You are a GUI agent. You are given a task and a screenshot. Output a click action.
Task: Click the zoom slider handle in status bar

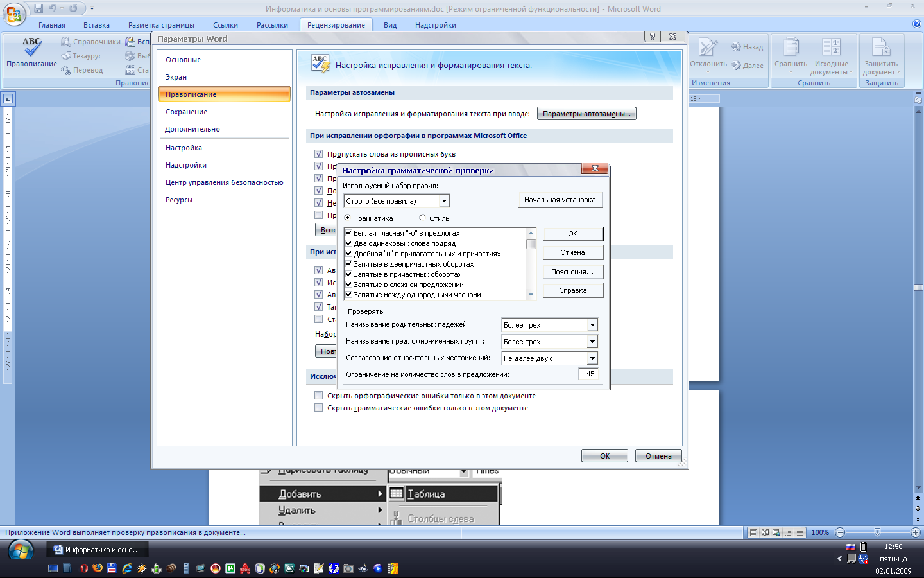pos(877,532)
